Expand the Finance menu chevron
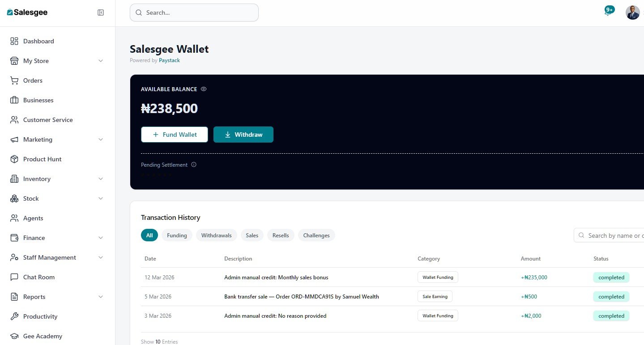Screen dimensions: 644x345 click(101, 238)
